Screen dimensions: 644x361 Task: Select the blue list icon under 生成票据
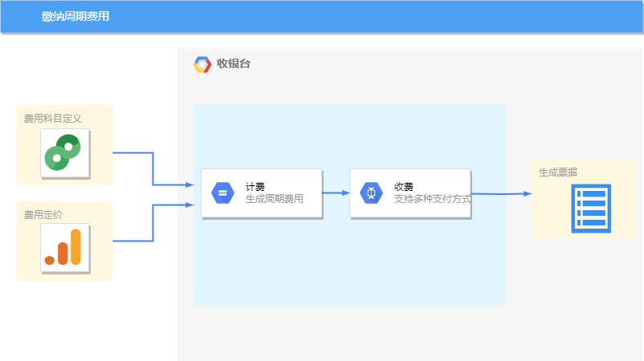[x=591, y=208]
